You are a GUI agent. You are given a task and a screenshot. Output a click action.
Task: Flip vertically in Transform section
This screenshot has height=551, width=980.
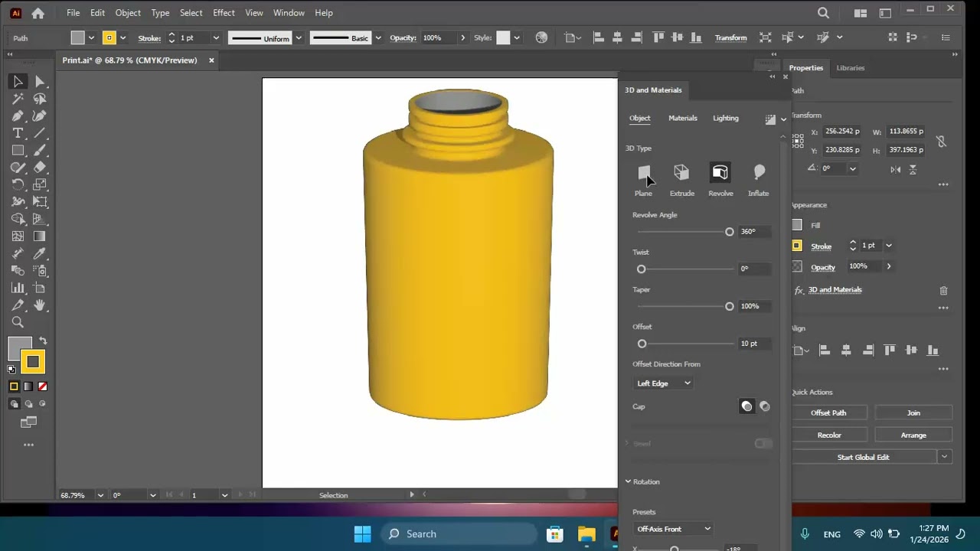(x=913, y=169)
